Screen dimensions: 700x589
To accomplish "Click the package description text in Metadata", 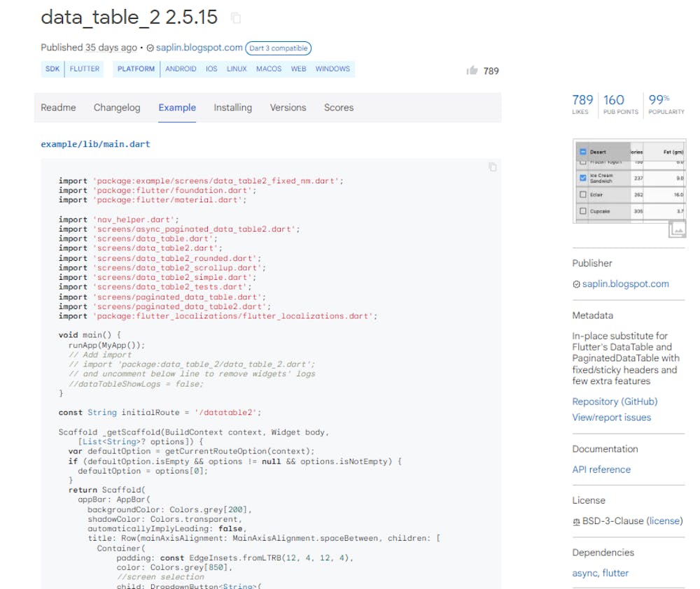I will pos(626,358).
